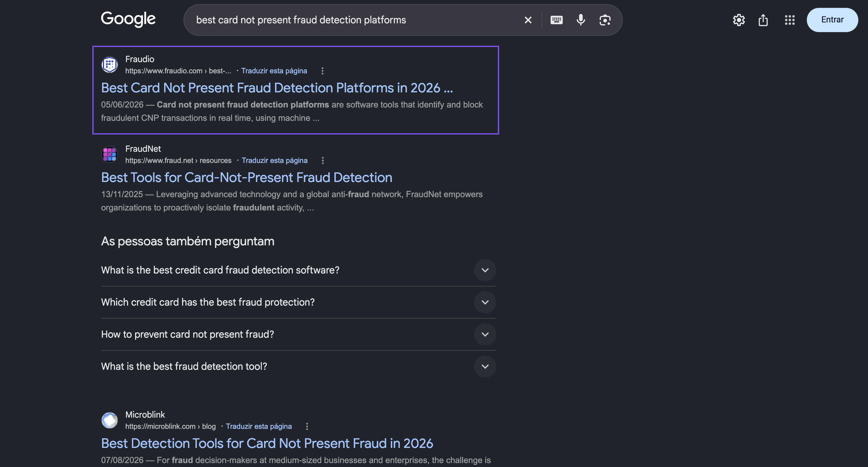Click the FraudNet site name text
The height and width of the screenshot is (467, 868).
tap(143, 149)
